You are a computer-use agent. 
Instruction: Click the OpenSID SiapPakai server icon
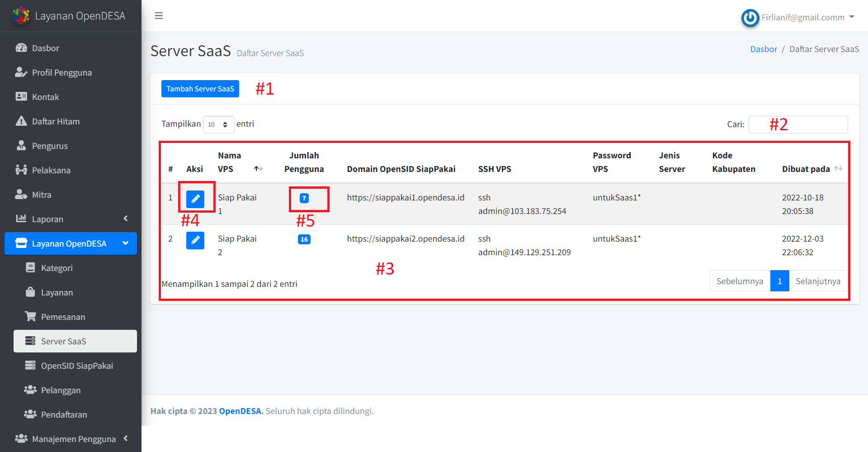click(x=30, y=366)
